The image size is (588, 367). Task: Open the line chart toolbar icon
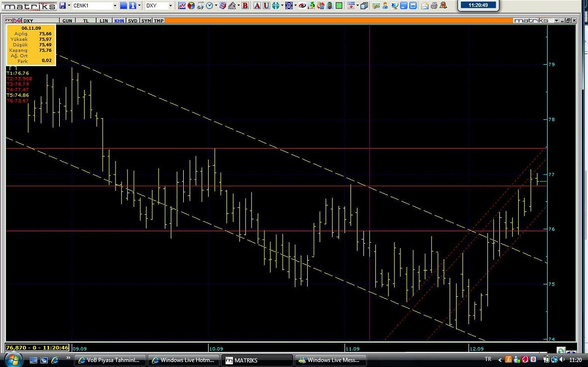click(182, 5)
